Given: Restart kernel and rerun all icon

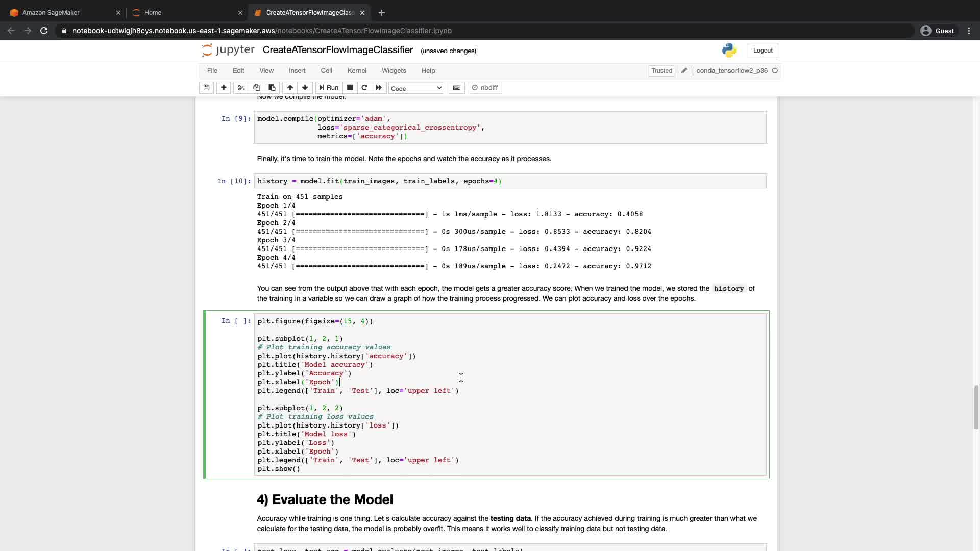Looking at the screenshot, I should pyautogui.click(x=379, y=88).
